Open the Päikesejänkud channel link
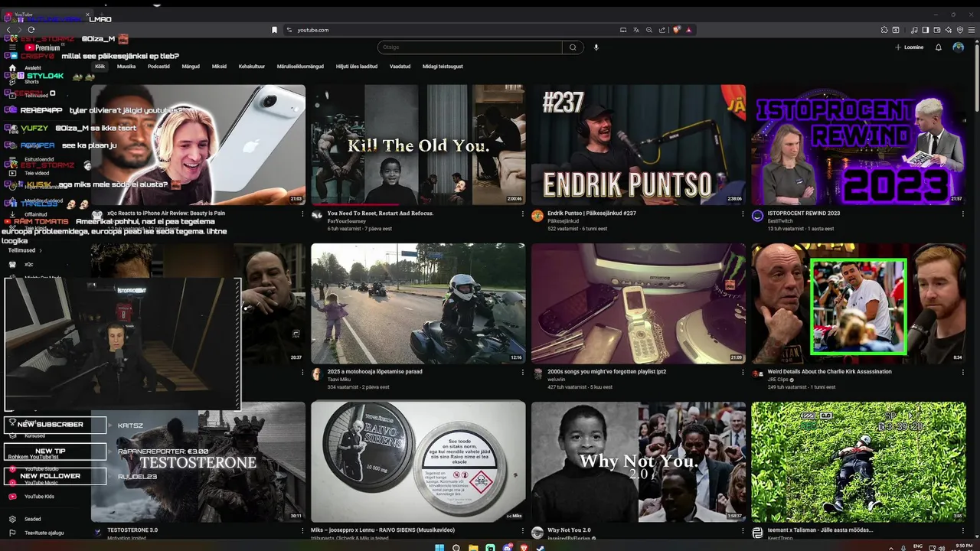This screenshot has width=980, height=551. click(563, 221)
